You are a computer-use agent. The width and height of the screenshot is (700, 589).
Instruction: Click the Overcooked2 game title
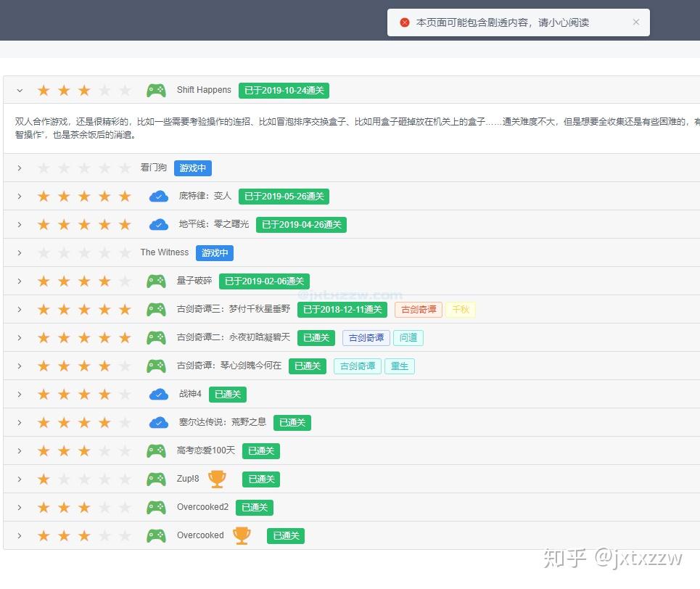pos(202,507)
